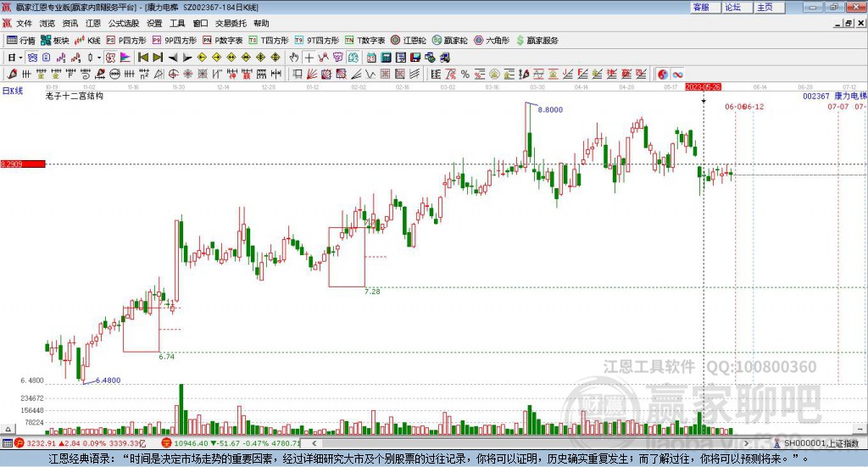Viewport: 868px width, 467px height.
Task: Open the 交易委托 menu
Action: [x=231, y=23]
